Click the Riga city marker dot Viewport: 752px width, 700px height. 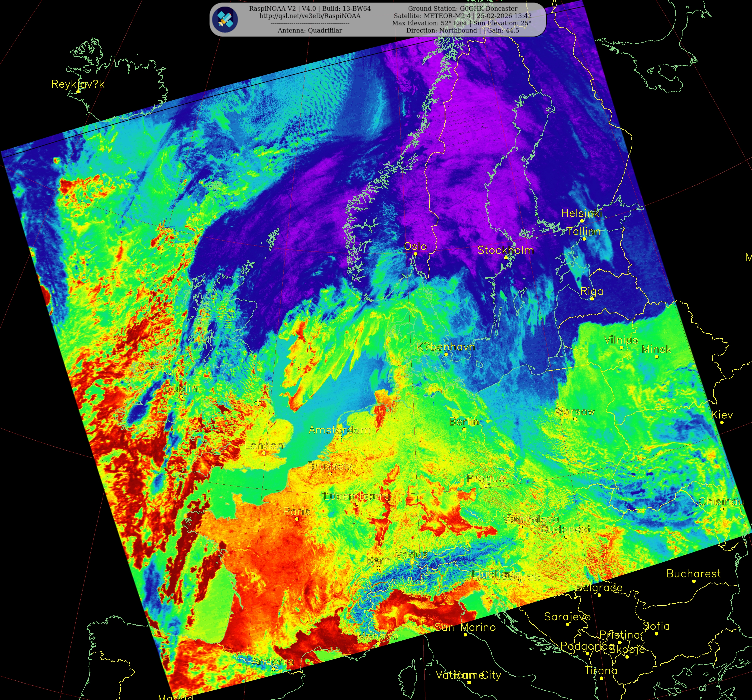click(x=592, y=299)
